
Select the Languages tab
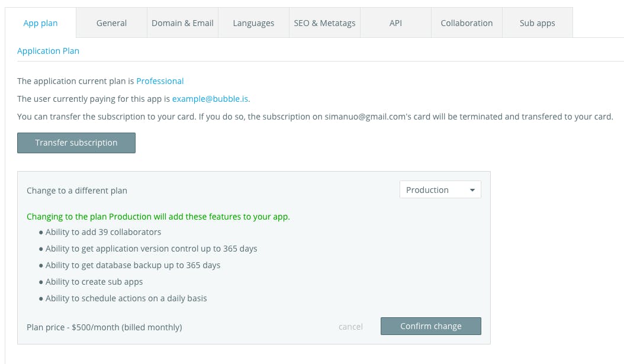coord(253,22)
